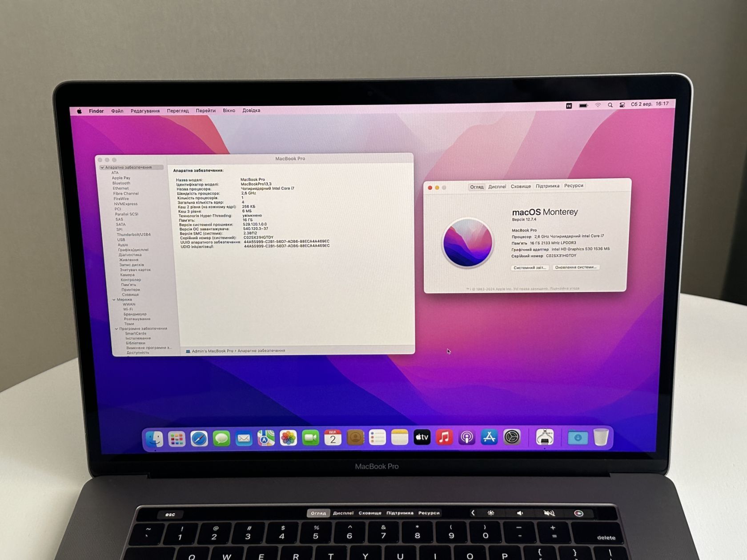Start FaceTime from the Dock
The height and width of the screenshot is (560, 747).
(310, 438)
